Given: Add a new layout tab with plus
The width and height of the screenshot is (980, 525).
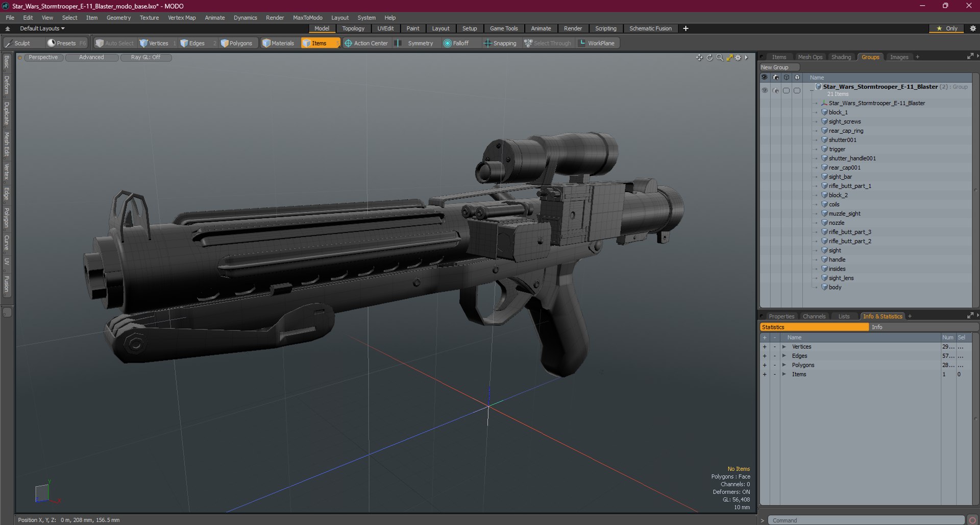Looking at the screenshot, I should [685, 29].
